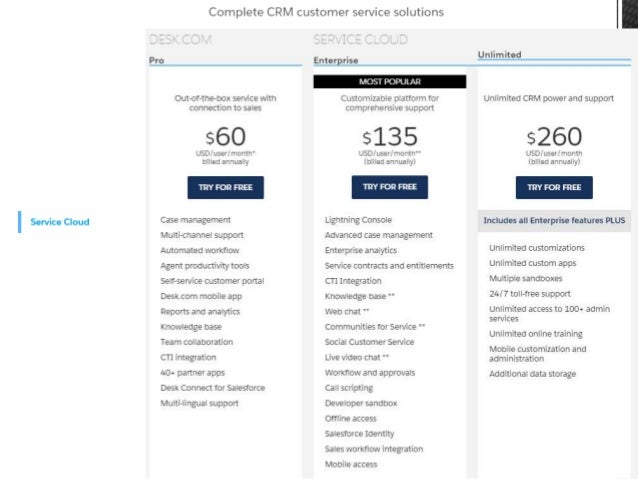The image size is (638, 479).
Task: Click 'Enterprise analytics' feature
Action: [361, 250]
